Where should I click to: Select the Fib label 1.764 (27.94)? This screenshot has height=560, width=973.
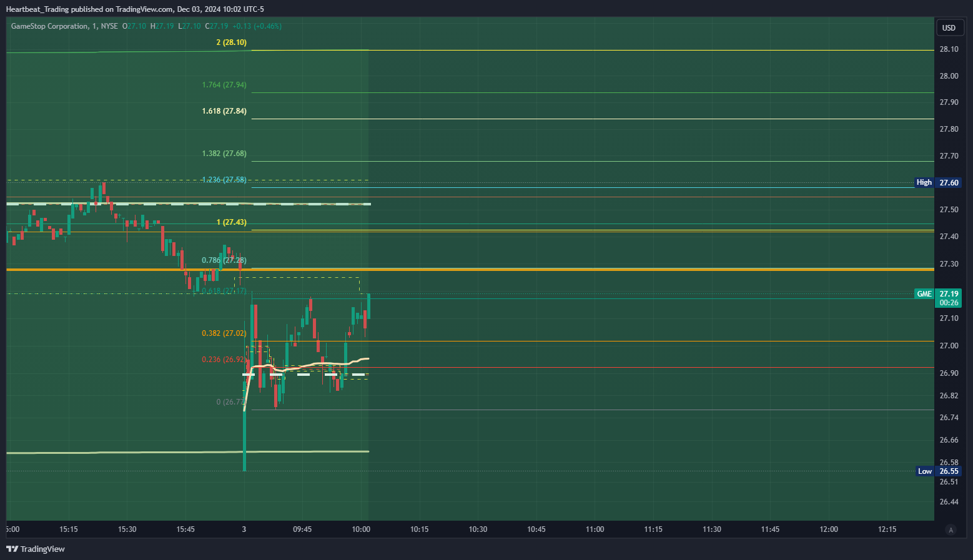[224, 85]
